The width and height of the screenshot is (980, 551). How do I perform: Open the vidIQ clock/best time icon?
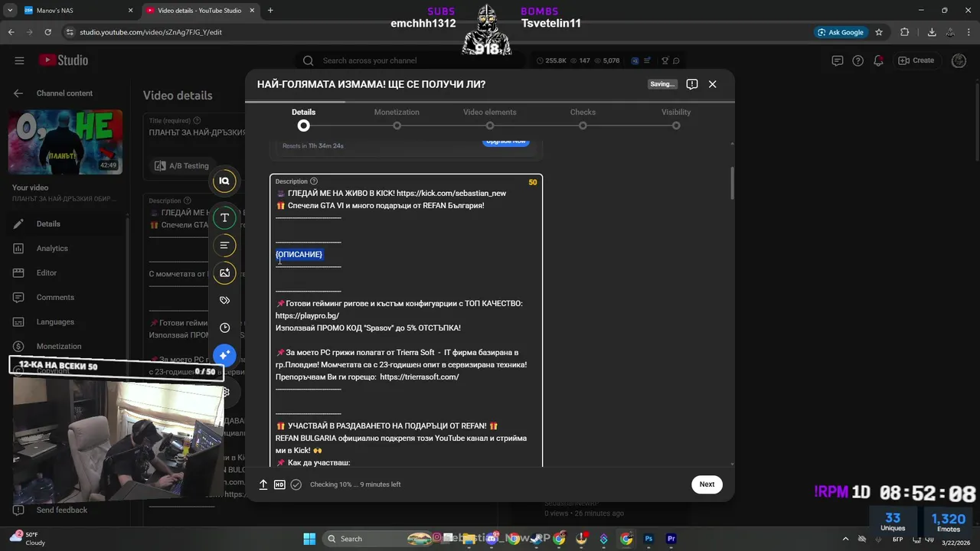pyautogui.click(x=224, y=328)
